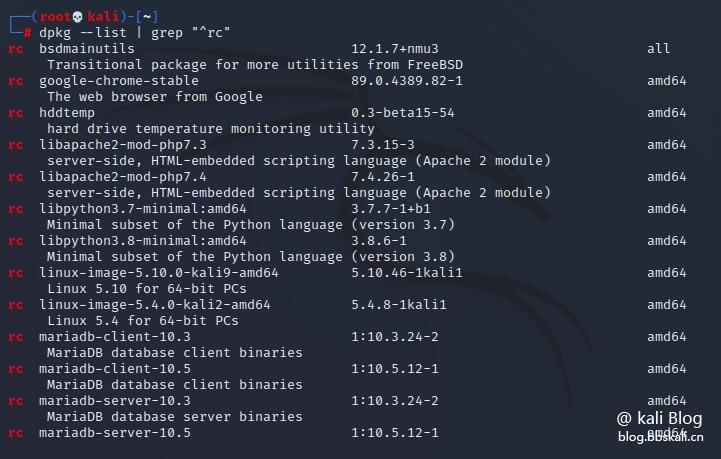Click linux-image-5.10.0-kali9-amd64 entry
This screenshot has height=459, width=721.
tap(159, 273)
